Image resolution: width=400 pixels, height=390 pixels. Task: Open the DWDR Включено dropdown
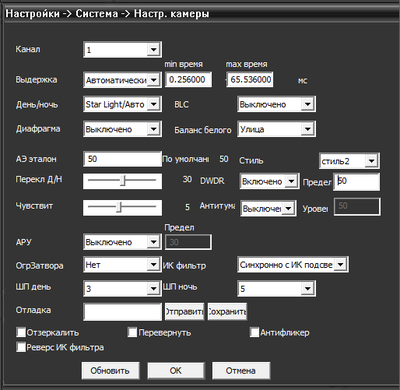(x=268, y=181)
